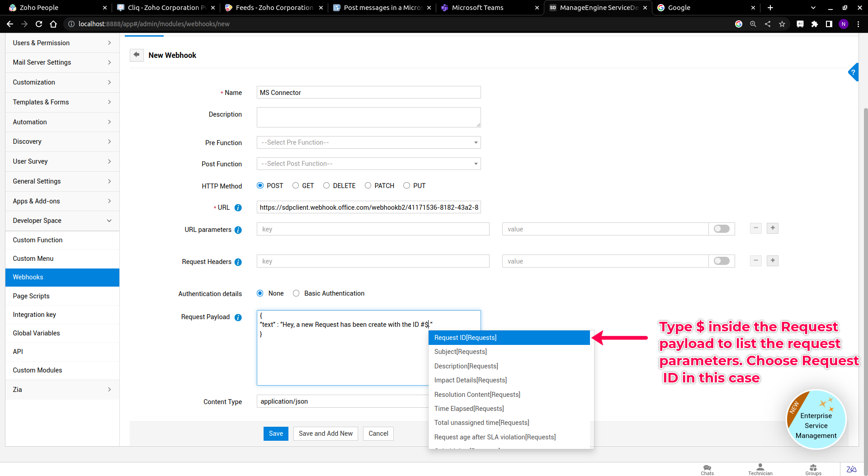Toggle the URL parameters value switch
Screen dimensions: 868x476
[x=722, y=229]
